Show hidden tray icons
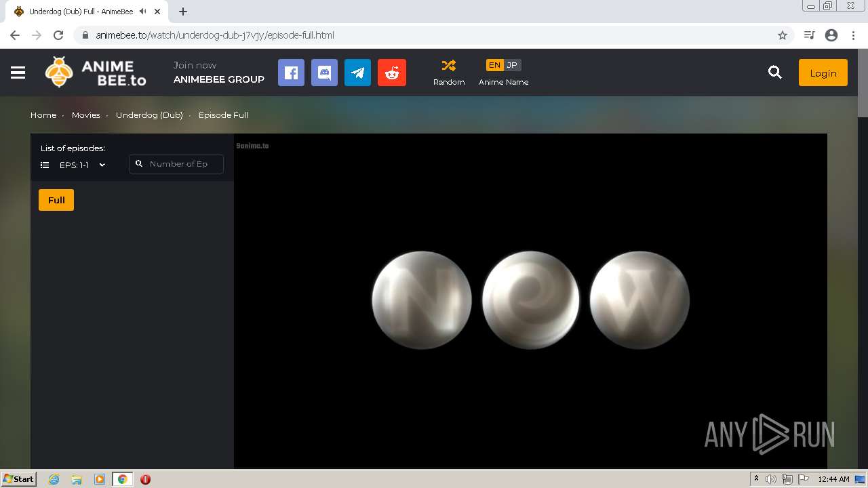868x488 pixels. (x=756, y=479)
